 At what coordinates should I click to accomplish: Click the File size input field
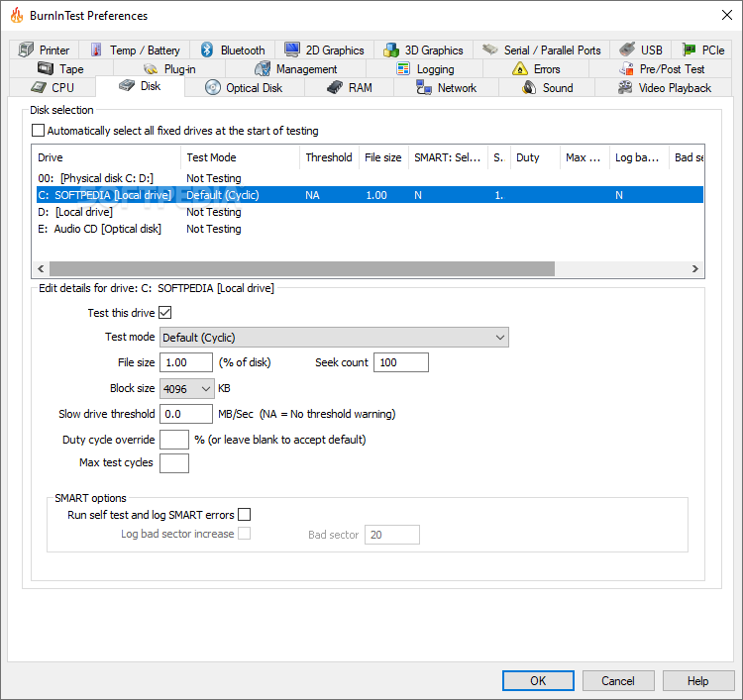point(186,362)
